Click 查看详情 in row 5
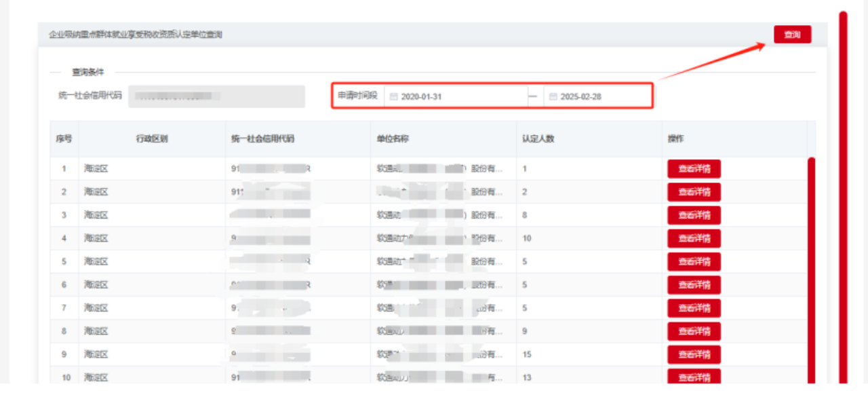Viewport: 868px width, 393px height. coord(694,261)
